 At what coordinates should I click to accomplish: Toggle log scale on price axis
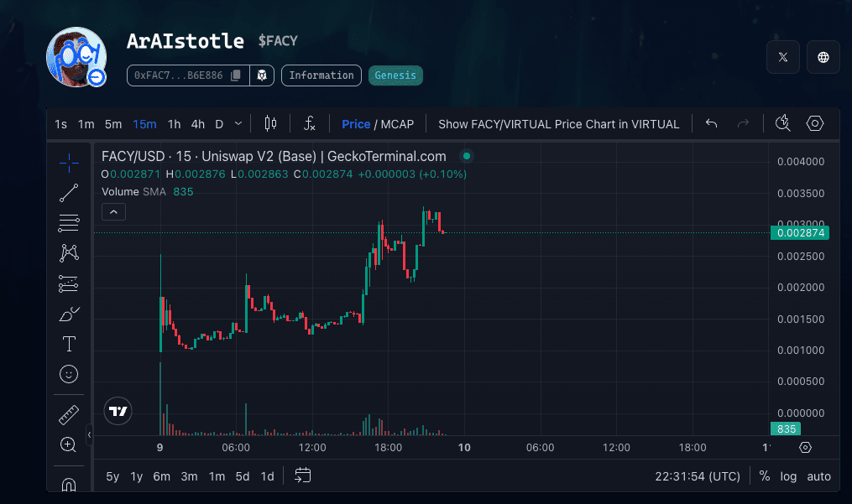(788, 476)
